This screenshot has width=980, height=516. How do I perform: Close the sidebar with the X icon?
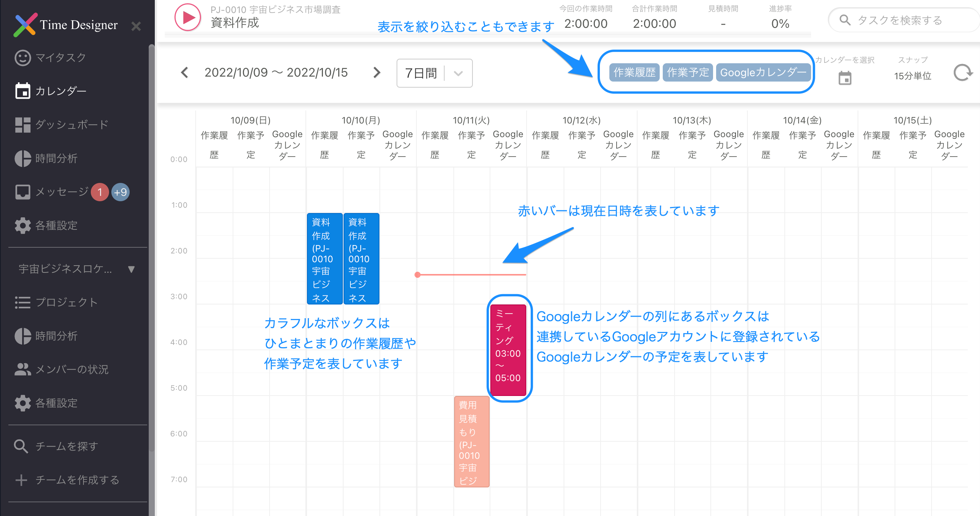tap(136, 26)
